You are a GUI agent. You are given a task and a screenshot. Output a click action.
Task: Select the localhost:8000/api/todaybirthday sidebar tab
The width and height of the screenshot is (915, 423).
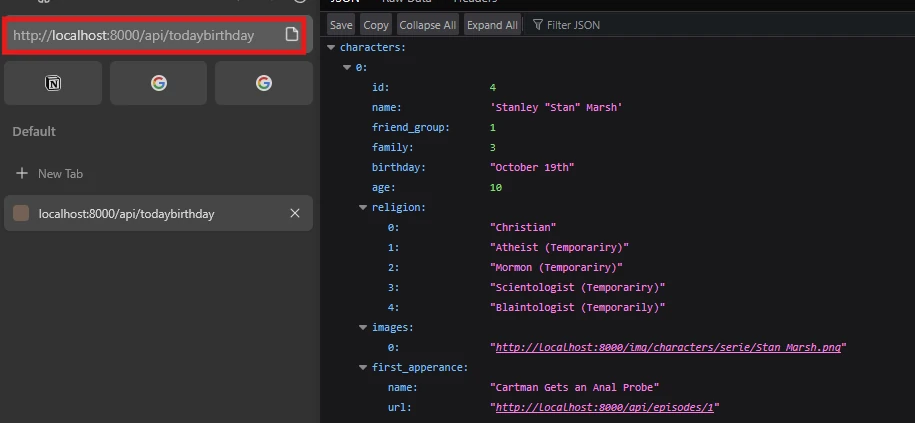pyautogui.click(x=159, y=214)
